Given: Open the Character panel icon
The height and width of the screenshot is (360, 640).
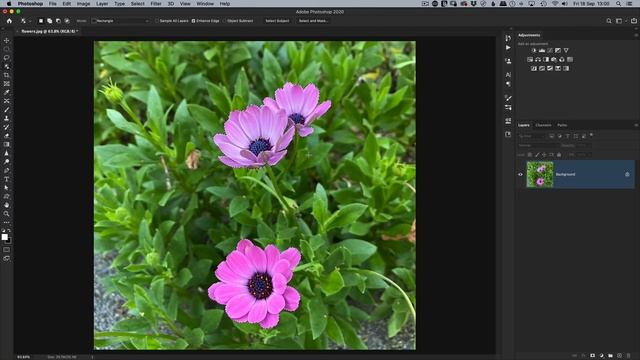Looking at the screenshot, I should pos(508,75).
